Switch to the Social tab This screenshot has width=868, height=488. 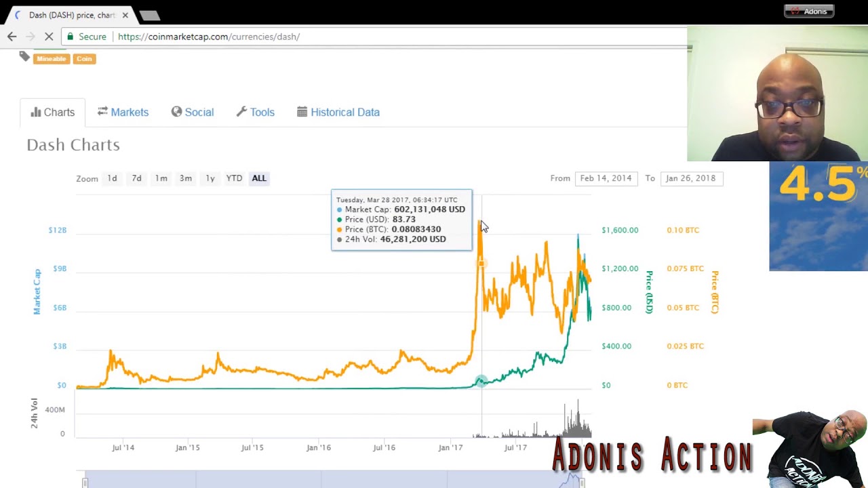[192, 113]
